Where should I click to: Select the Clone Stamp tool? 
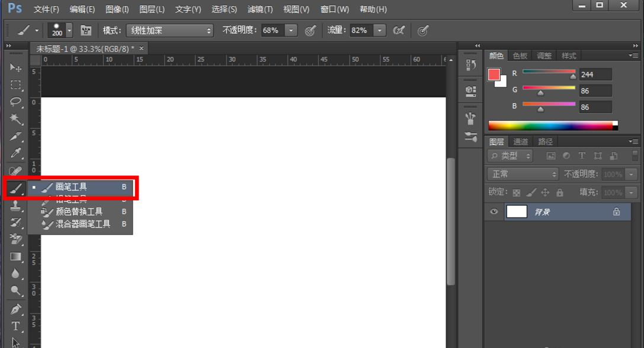pos(15,205)
